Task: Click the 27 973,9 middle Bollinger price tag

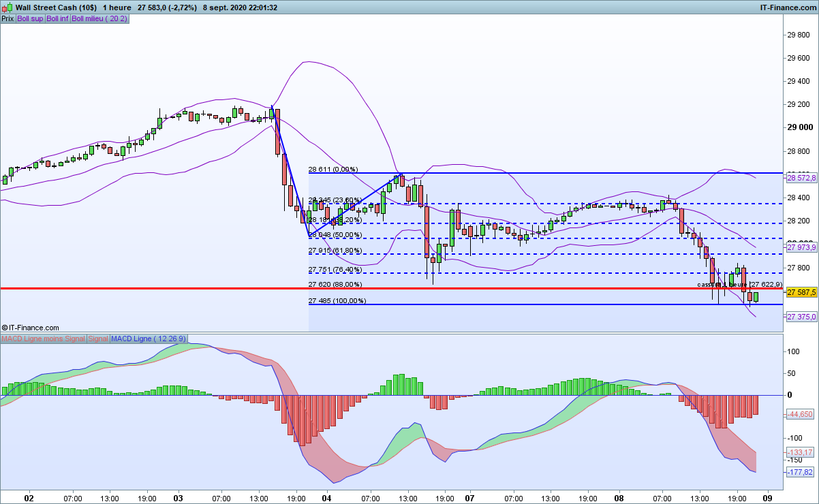Action: point(801,248)
